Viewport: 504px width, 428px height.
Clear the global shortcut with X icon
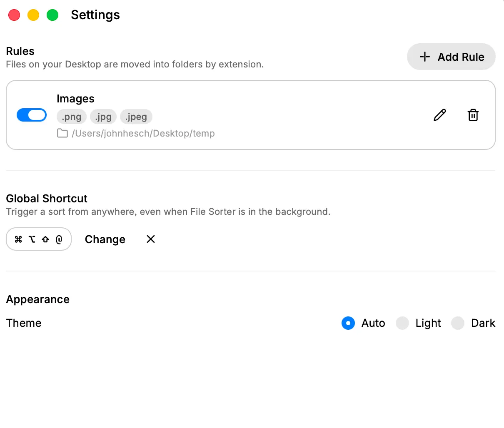pos(151,239)
